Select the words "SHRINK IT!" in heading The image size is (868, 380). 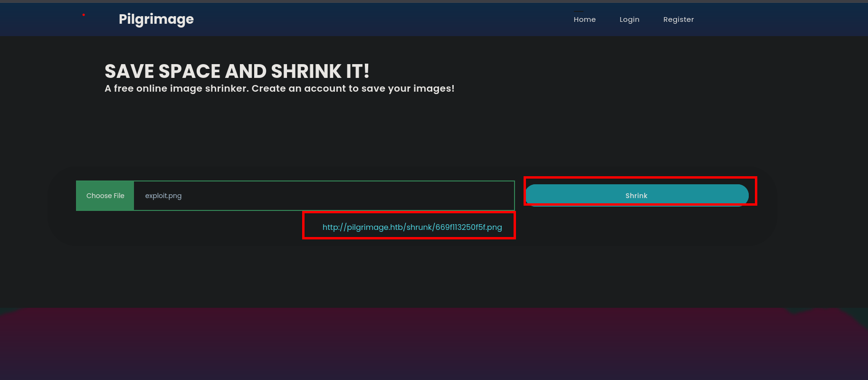pyautogui.click(x=320, y=71)
